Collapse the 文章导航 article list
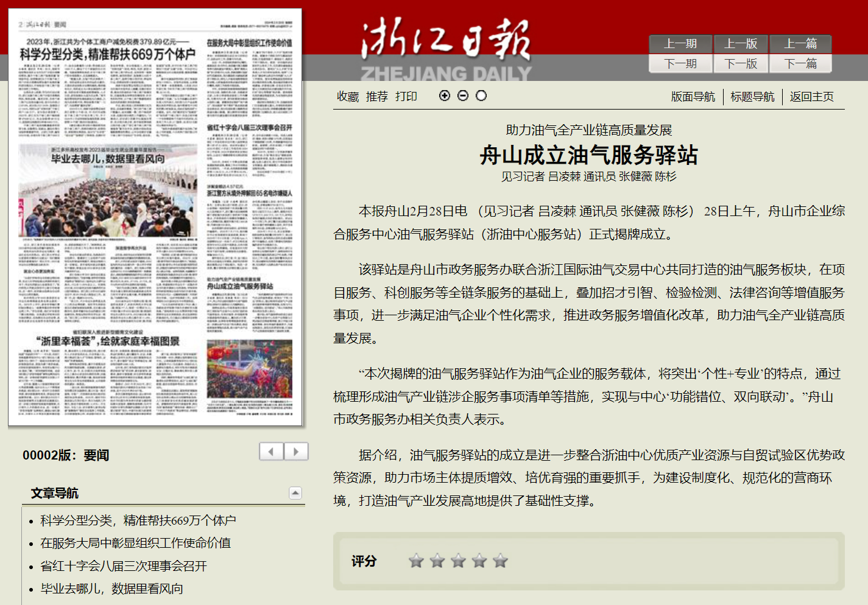Screen dimensions: 868x605 [295, 493]
